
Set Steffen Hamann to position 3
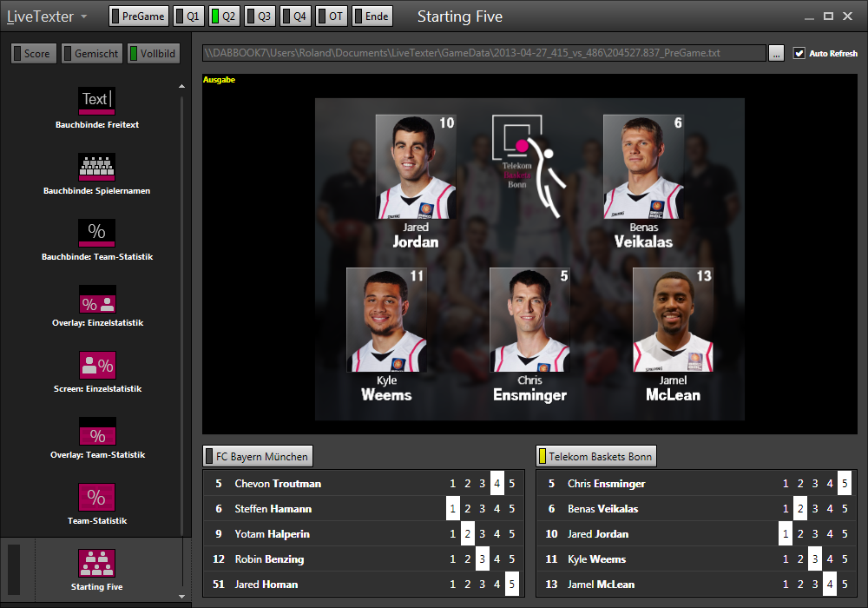point(482,508)
